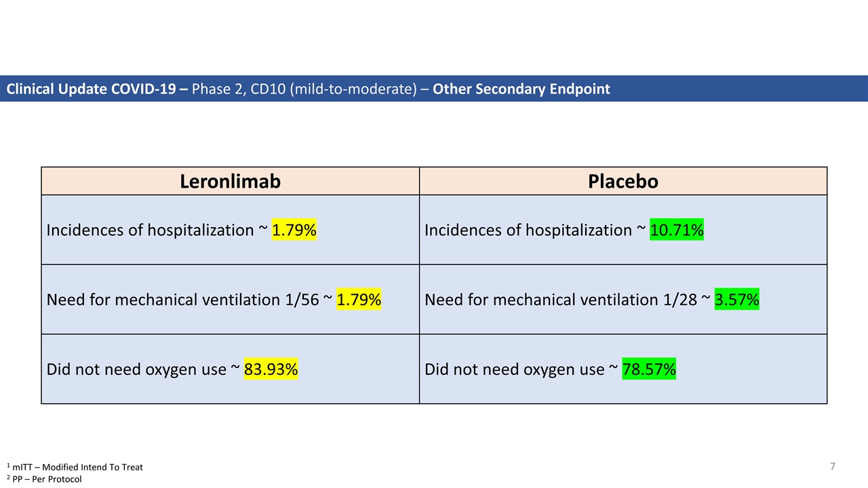Click the slide page number 7
This screenshot has width=868, height=488.
833,466
